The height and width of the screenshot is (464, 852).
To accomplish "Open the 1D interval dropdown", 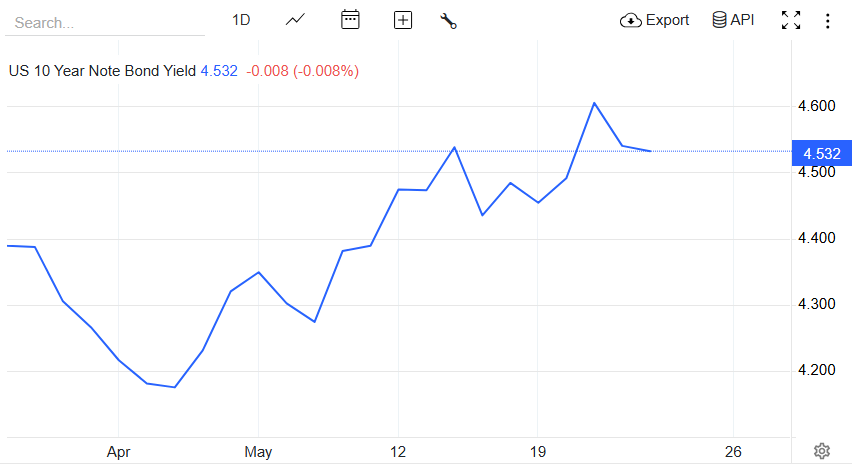I will 241,20.
